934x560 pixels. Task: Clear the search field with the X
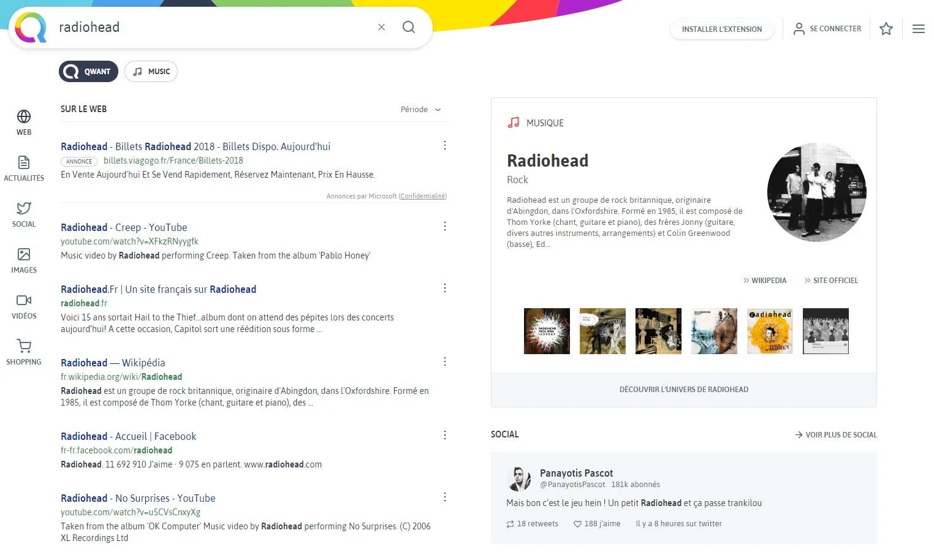coord(381,27)
